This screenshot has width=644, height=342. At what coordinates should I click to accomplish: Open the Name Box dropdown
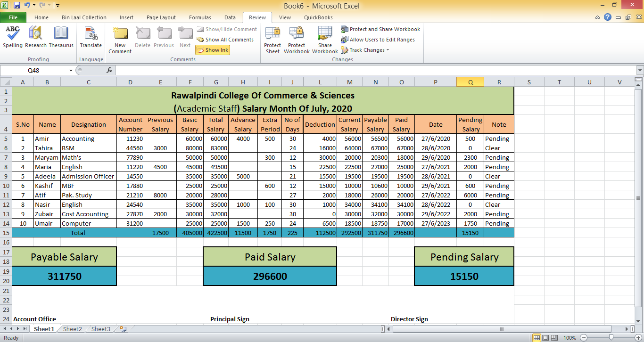pyautogui.click(x=71, y=69)
